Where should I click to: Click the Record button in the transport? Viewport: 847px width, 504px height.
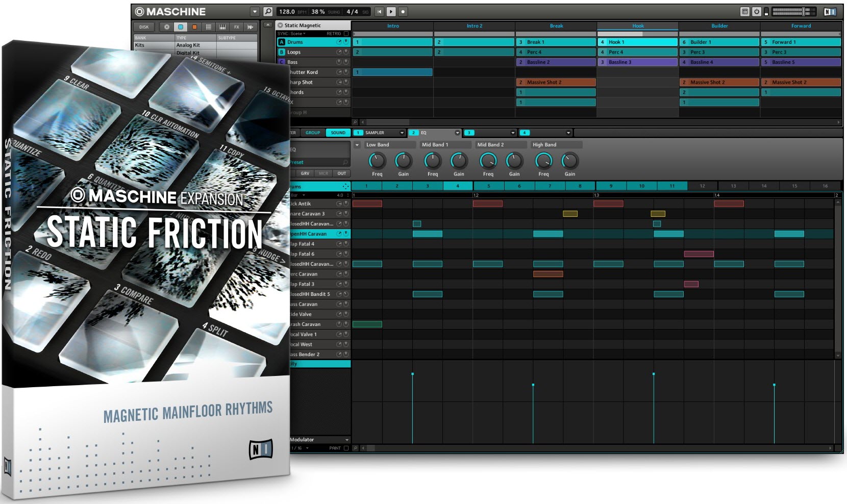(x=403, y=12)
